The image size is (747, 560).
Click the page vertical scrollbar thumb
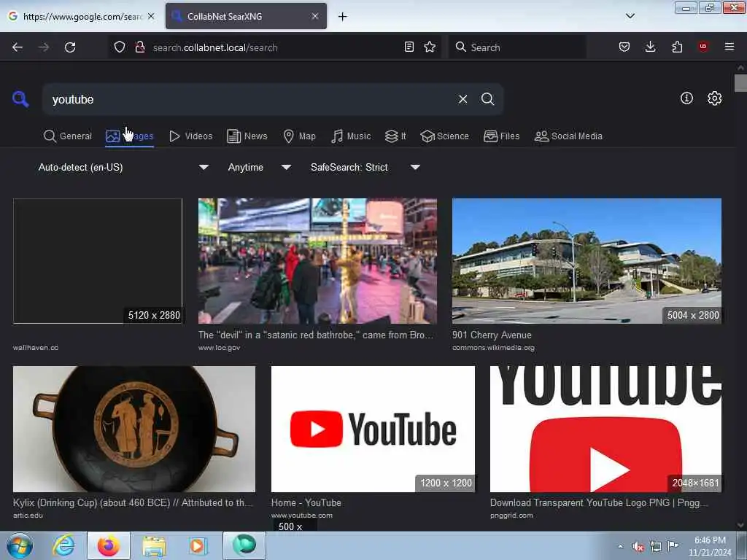pos(740,83)
